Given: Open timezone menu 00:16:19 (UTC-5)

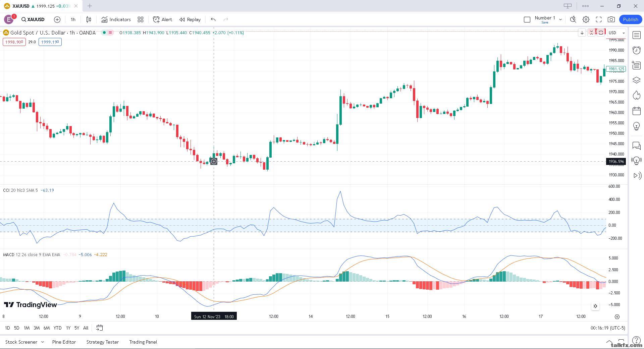Looking at the screenshot, I should tap(608, 328).
